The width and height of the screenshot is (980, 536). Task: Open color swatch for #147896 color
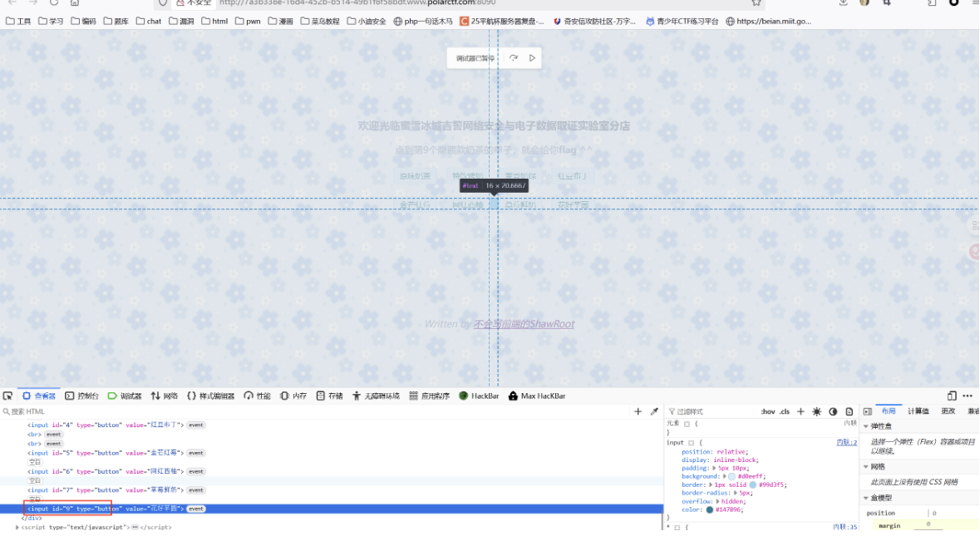tap(709, 509)
